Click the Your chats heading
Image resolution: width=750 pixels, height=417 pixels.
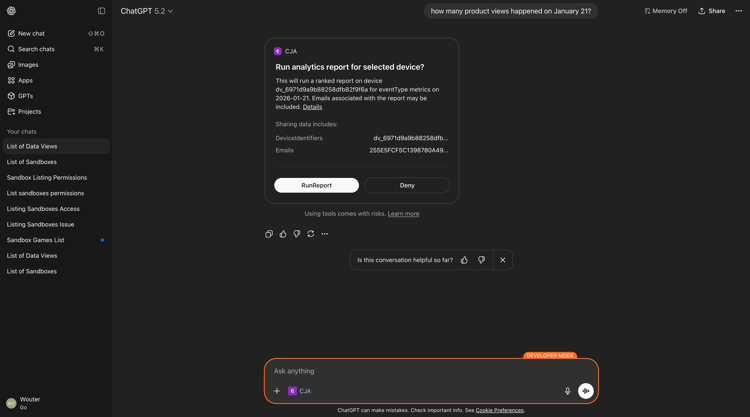22,132
